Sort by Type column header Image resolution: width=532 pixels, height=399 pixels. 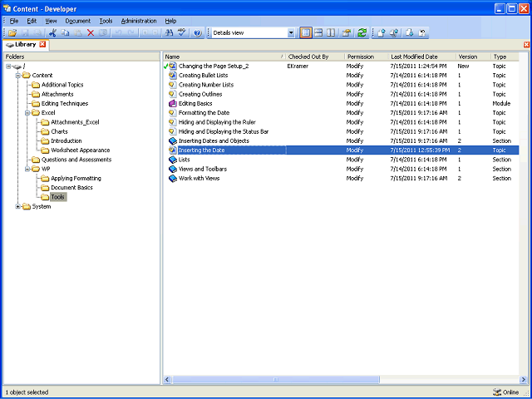tap(505, 57)
